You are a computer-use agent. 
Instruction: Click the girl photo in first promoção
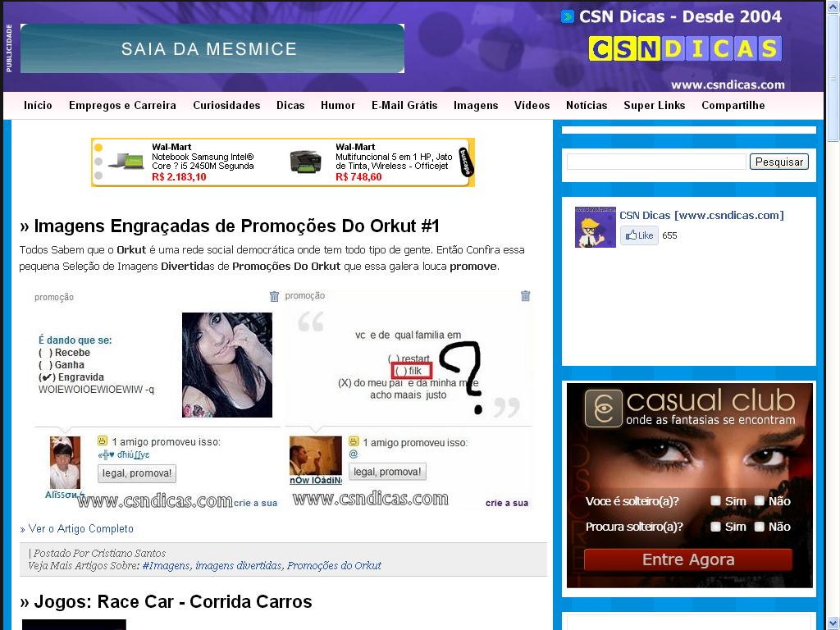[227, 365]
